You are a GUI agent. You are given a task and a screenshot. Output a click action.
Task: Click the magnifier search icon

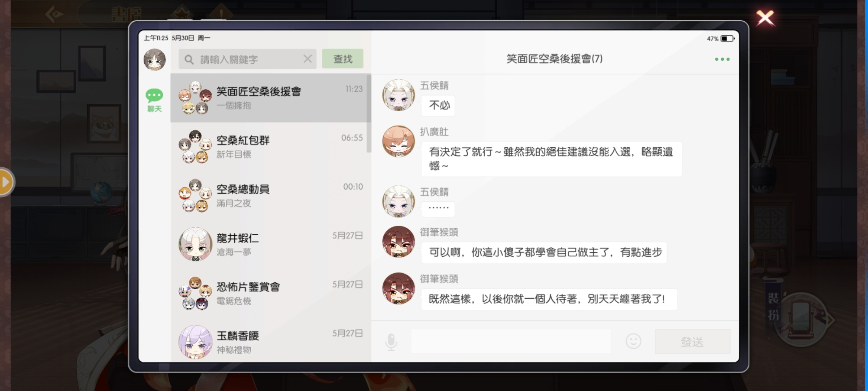click(x=189, y=59)
